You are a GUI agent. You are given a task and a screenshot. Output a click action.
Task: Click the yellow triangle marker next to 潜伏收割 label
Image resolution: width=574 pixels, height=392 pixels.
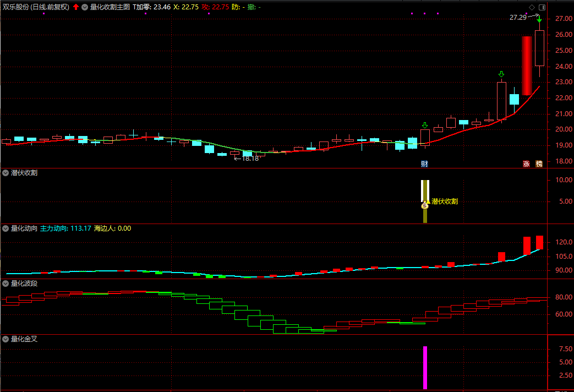tap(428, 202)
